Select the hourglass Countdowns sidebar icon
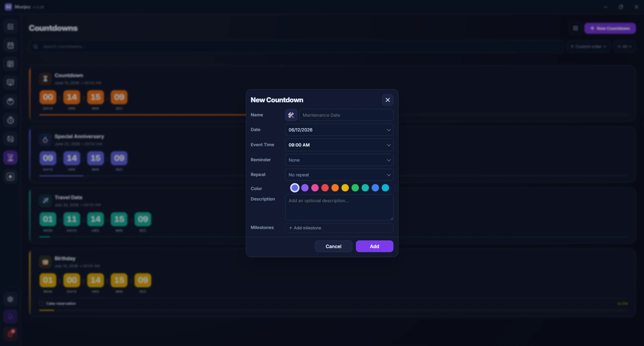The width and height of the screenshot is (644, 346). point(10,158)
